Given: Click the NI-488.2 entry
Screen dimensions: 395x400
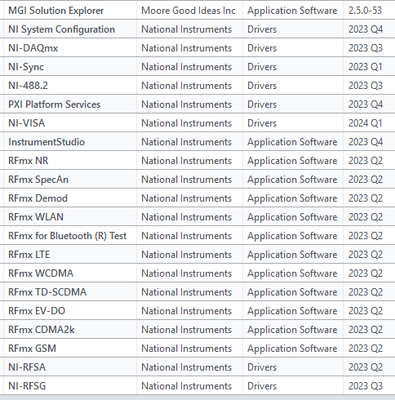Looking at the screenshot, I should click(x=28, y=86).
